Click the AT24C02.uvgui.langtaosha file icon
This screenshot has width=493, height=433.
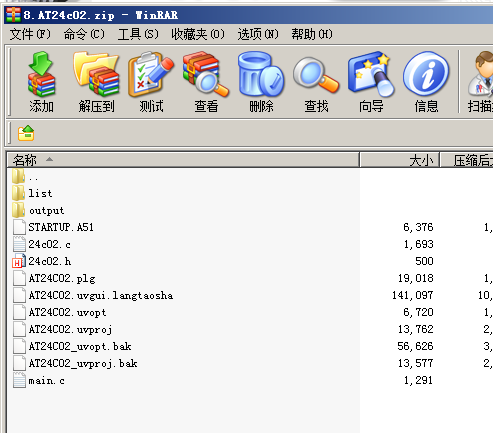tap(19, 295)
